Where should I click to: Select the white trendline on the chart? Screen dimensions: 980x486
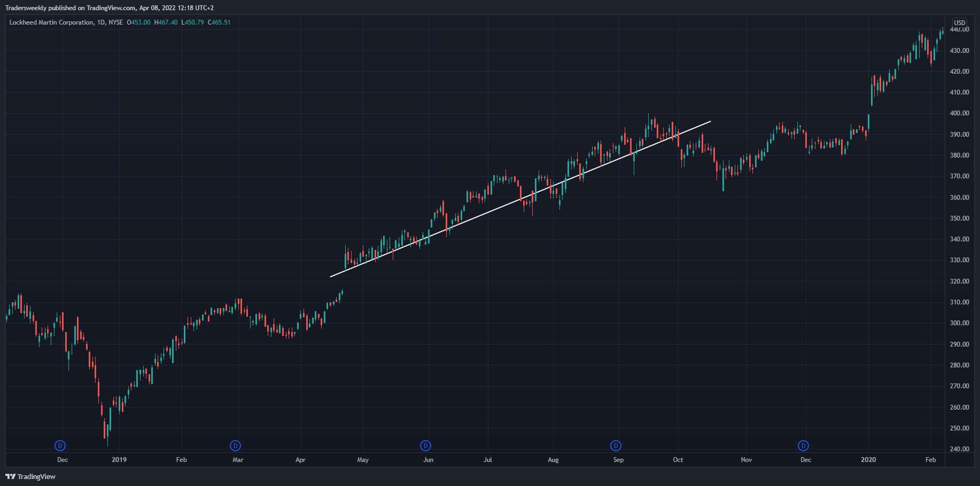(x=520, y=199)
